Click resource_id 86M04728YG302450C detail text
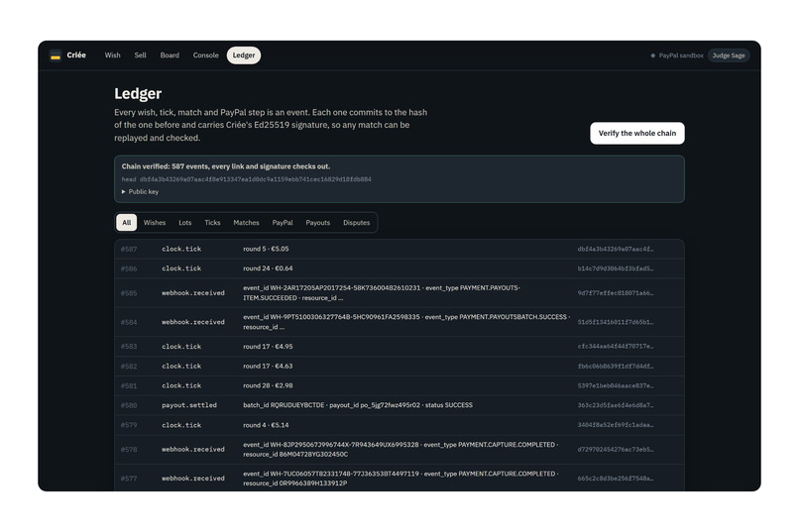799x532 pixels. point(295,455)
